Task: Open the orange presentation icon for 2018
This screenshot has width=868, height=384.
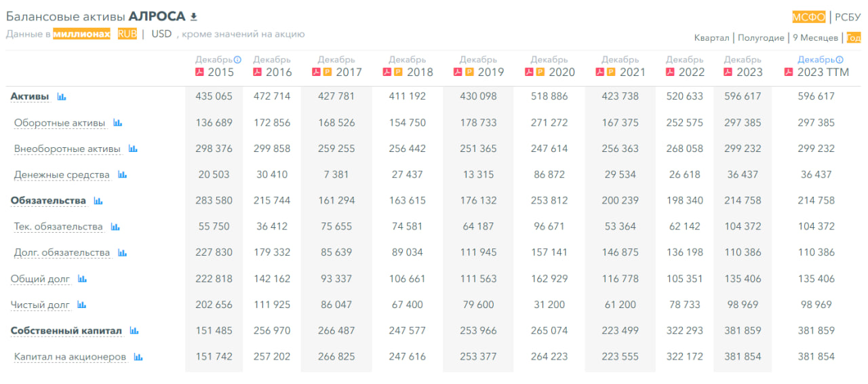Action: (x=397, y=72)
